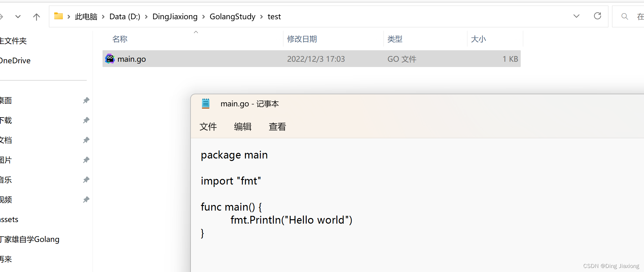Click the search magnifier icon
Screen dimensions: 644x272
625,16
